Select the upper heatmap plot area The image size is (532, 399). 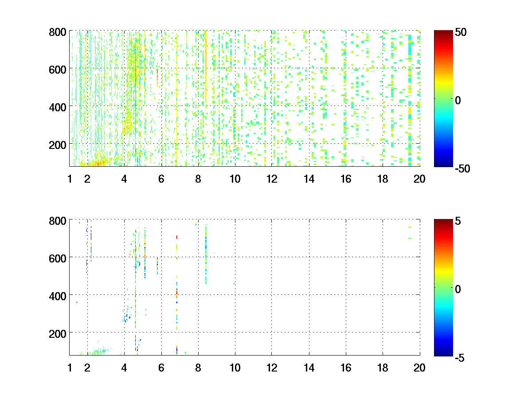click(245, 98)
